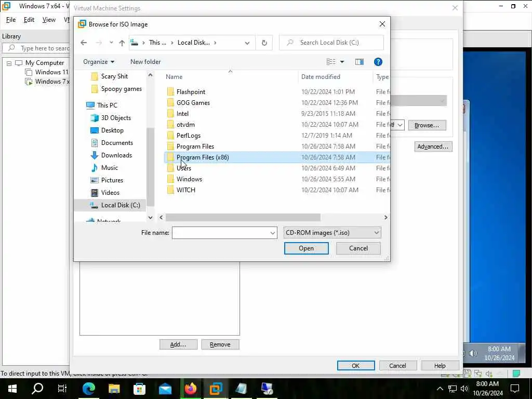Viewport: 532px width, 399px height.
Task: Select the PerfLogs folder
Action: click(188, 136)
